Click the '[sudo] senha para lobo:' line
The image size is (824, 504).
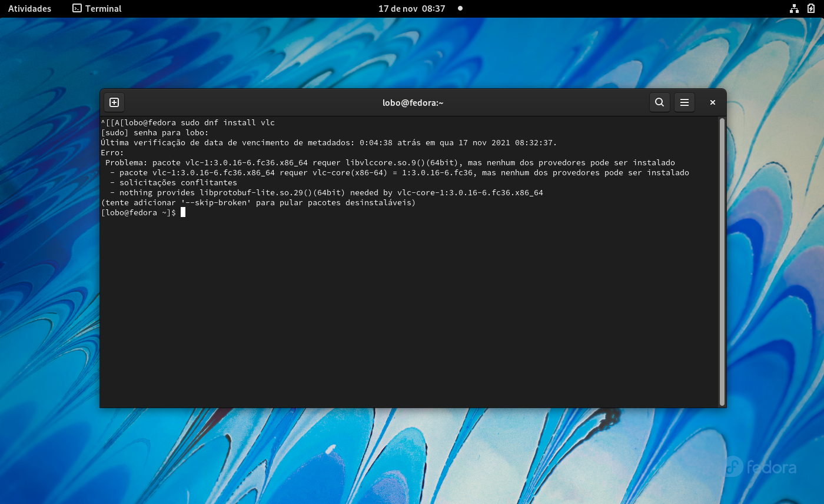155,133
